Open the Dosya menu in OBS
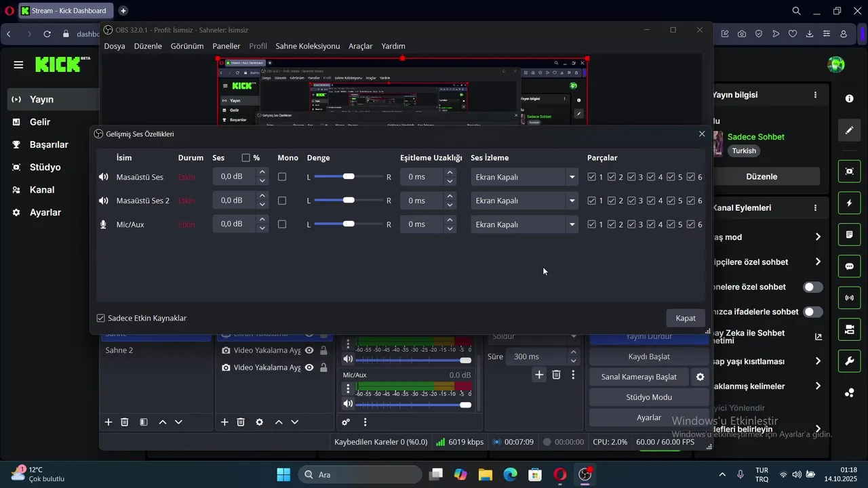This screenshot has height=488, width=868. click(115, 46)
